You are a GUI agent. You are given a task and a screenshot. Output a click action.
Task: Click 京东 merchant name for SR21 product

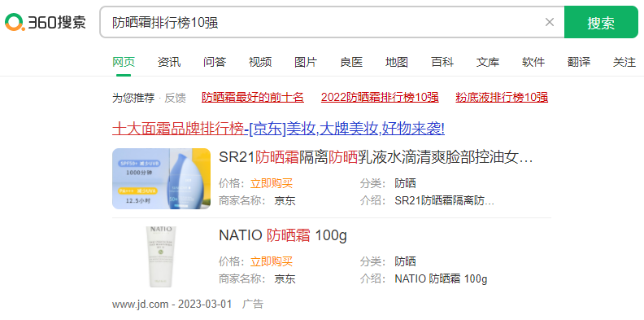(x=285, y=201)
